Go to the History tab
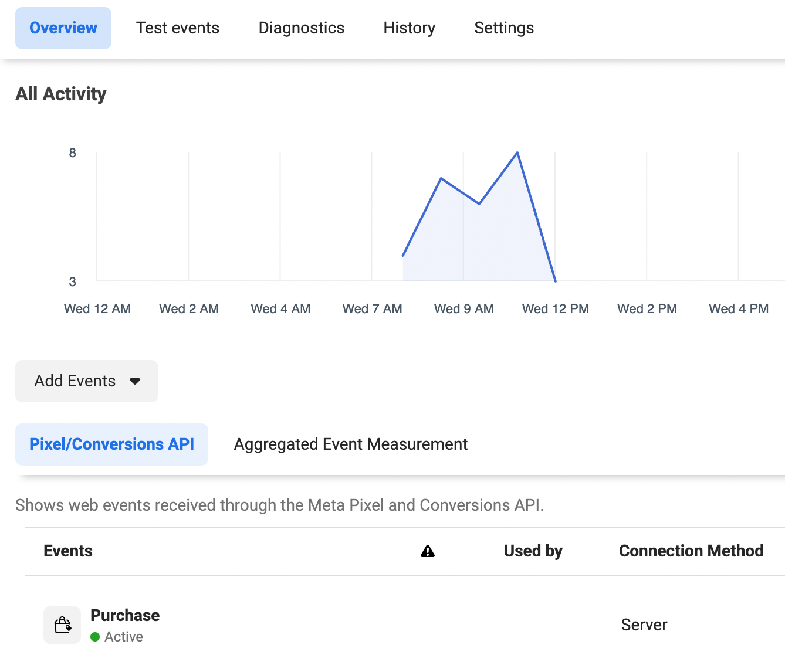Screen dimensions: 785x672 coord(409,28)
